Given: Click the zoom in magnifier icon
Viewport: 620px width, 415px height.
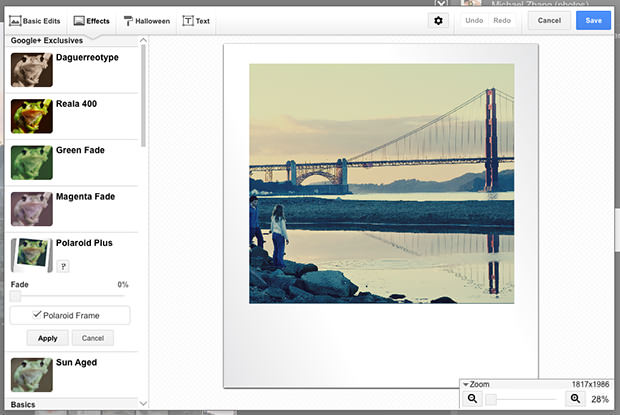Looking at the screenshot, I should pos(575,399).
